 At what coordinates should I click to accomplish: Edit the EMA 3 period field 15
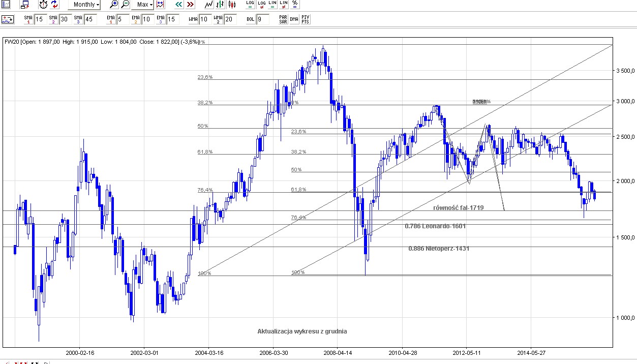pyautogui.click(x=173, y=19)
